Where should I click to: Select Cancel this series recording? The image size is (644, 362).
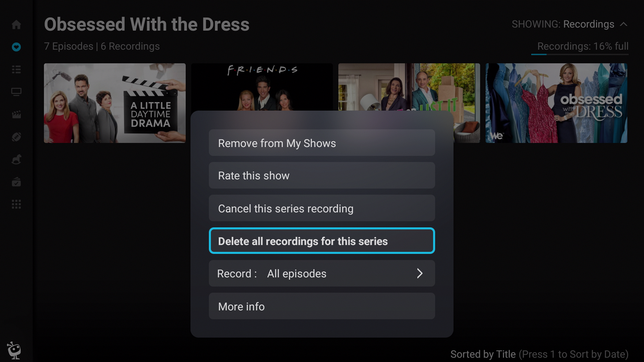click(x=322, y=208)
